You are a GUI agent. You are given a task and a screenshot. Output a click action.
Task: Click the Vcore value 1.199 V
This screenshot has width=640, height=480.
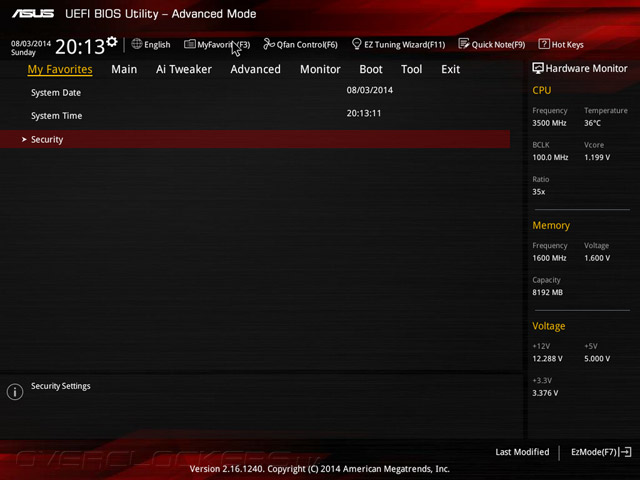pyautogui.click(x=597, y=157)
